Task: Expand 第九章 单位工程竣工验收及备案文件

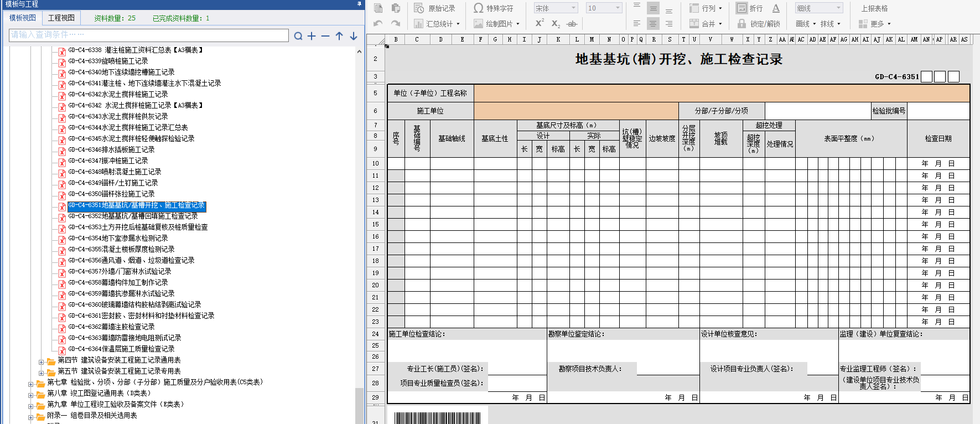Action: pos(30,406)
